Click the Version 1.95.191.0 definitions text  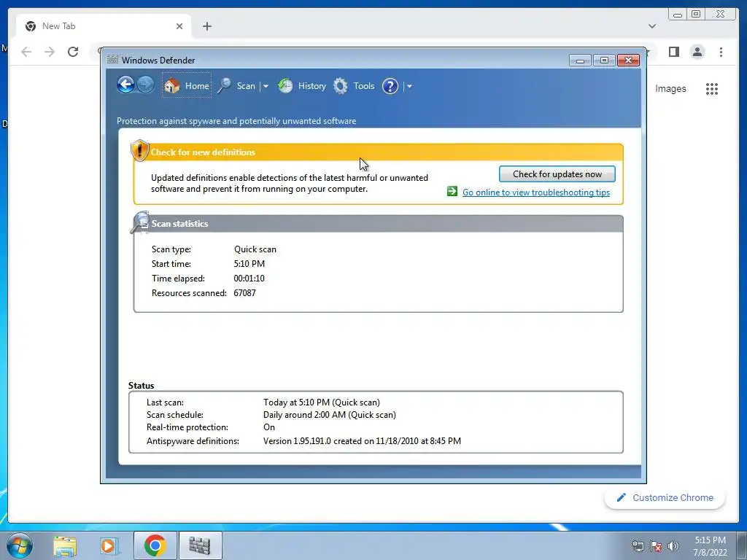point(362,441)
